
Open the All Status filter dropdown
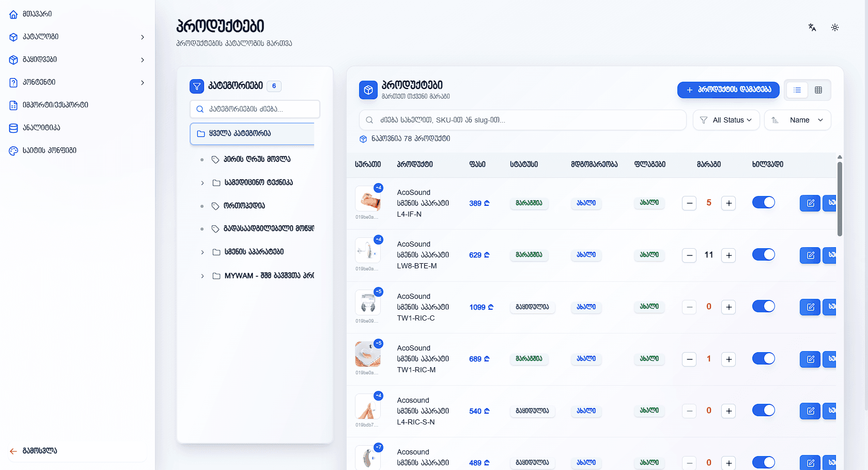click(726, 120)
